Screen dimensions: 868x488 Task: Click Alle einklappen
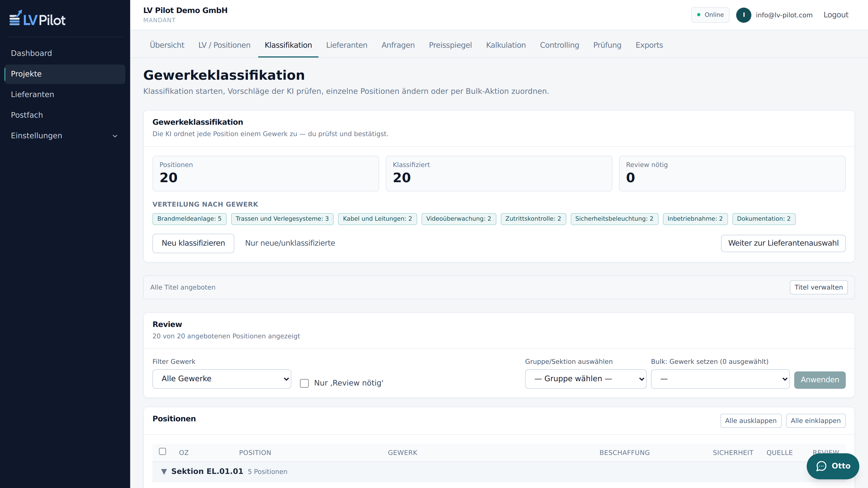tap(815, 421)
